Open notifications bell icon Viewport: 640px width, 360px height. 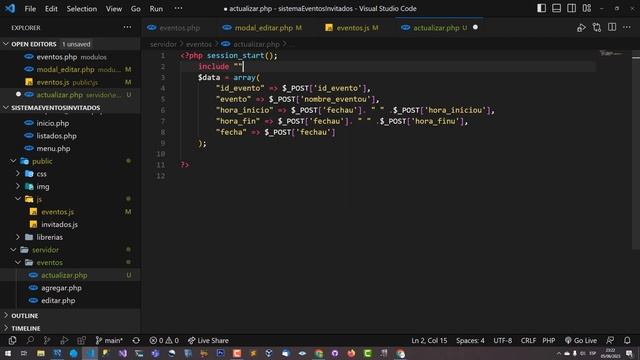coord(627,340)
